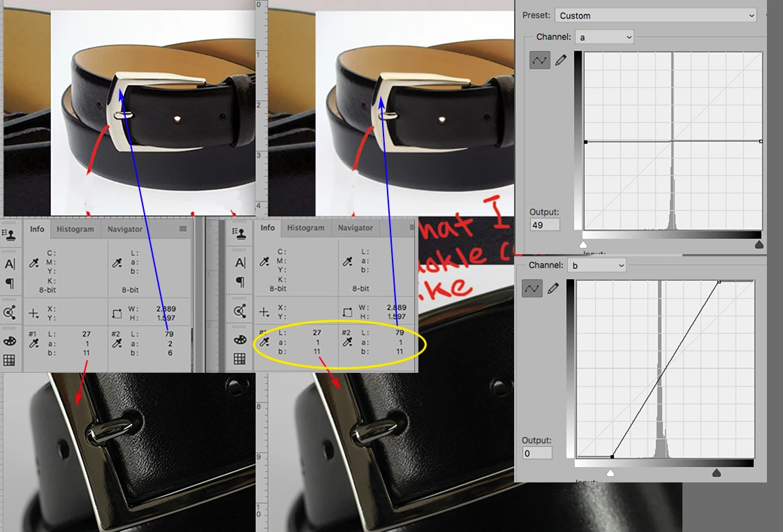
Task: Click the Lab eyedropper icon in the right Info panel
Action: pyautogui.click(x=348, y=262)
